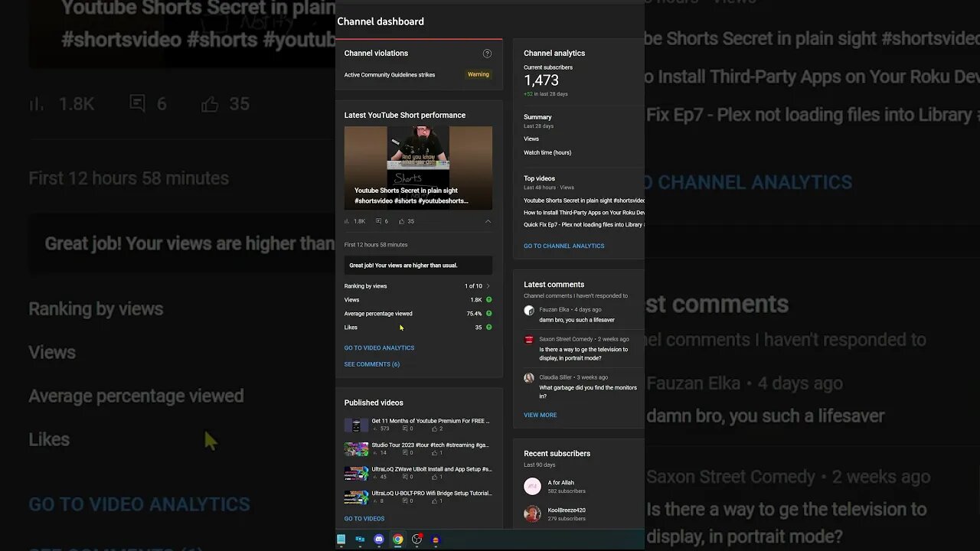Click the '+52 in last 28 days' text
The image size is (980, 551).
546,94
